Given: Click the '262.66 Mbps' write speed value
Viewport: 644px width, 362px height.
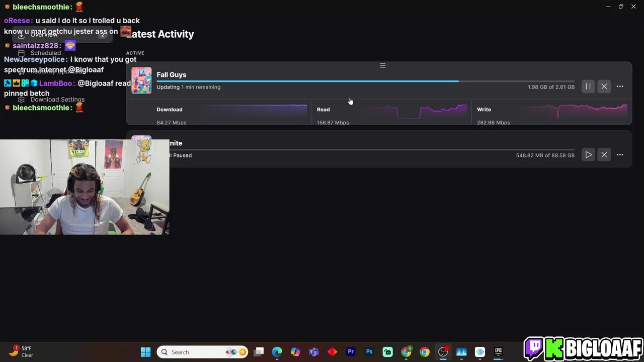Looking at the screenshot, I should (493, 123).
